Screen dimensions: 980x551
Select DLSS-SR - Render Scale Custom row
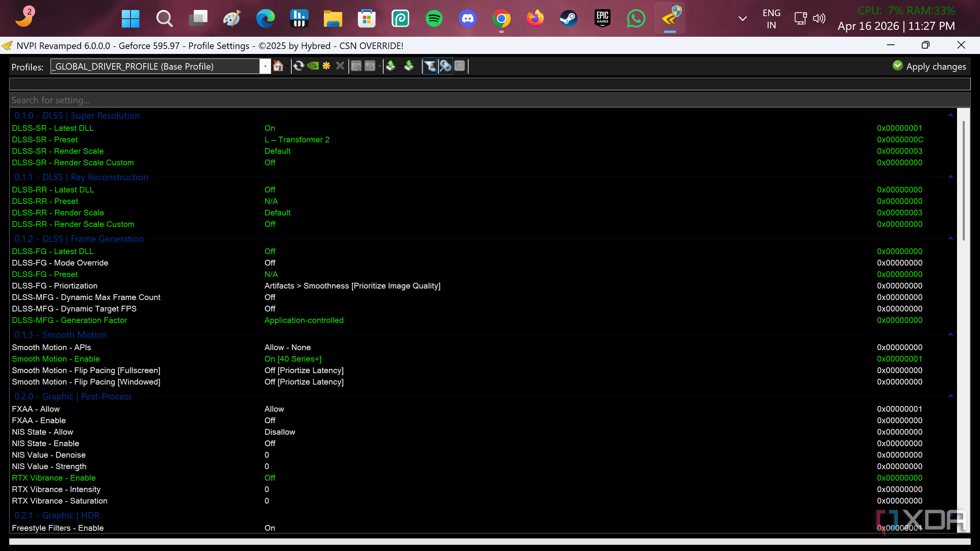482,163
